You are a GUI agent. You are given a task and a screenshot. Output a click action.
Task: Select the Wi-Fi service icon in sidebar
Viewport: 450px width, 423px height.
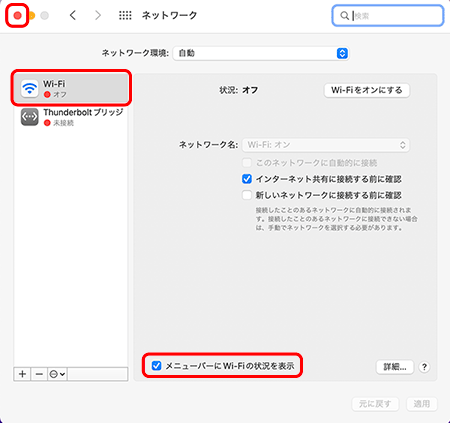coord(30,88)
